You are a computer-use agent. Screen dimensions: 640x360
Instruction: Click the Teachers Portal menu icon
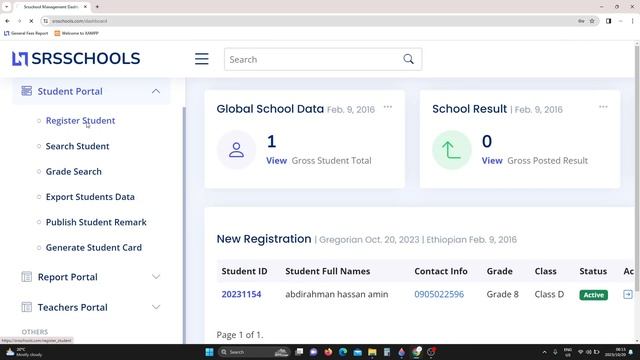[27, 307]
